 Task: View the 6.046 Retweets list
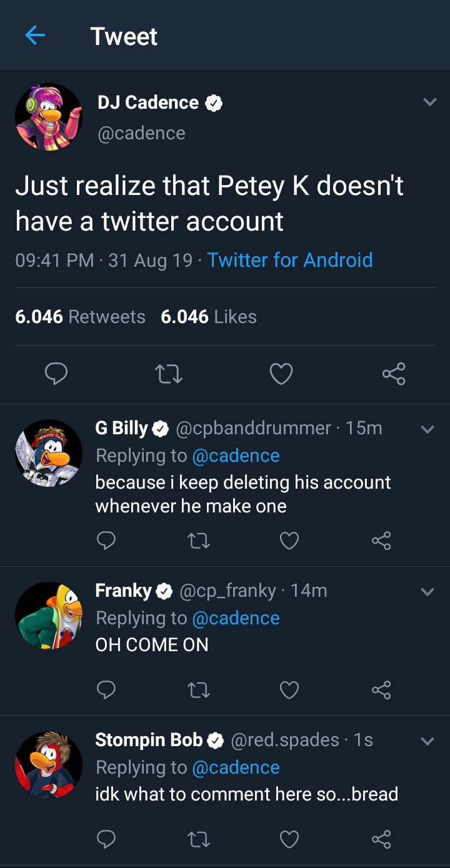click(80, 317)
